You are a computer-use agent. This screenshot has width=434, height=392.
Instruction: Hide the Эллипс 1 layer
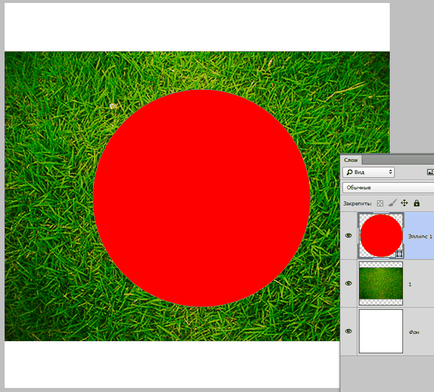coord(349,236)
